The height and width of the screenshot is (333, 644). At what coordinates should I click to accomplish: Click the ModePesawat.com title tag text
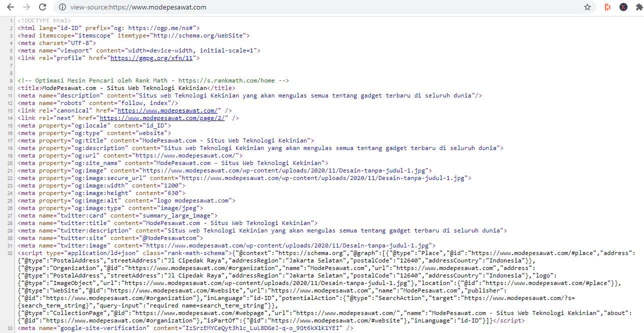click(125, 87)
